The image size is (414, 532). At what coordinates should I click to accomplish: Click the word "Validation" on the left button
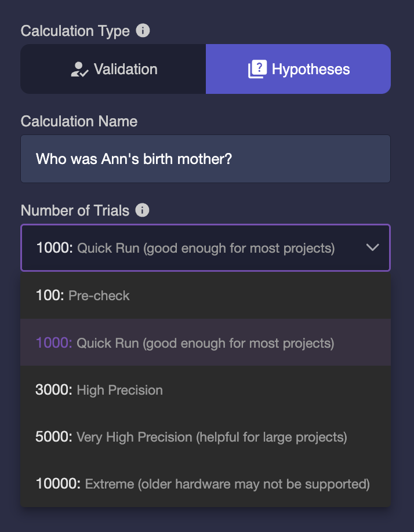click(125, 70)
